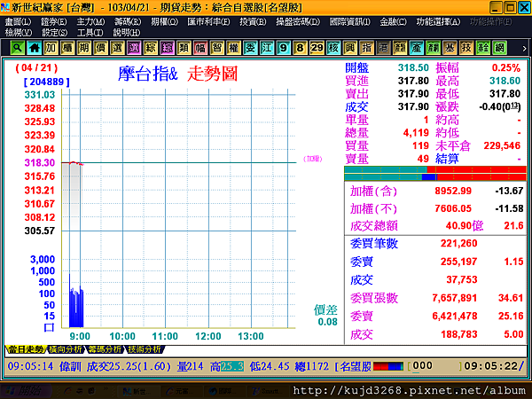The image size is (532, 399).
Task: Click the dark 港 toolbar icon
Action: pos(383,48)
